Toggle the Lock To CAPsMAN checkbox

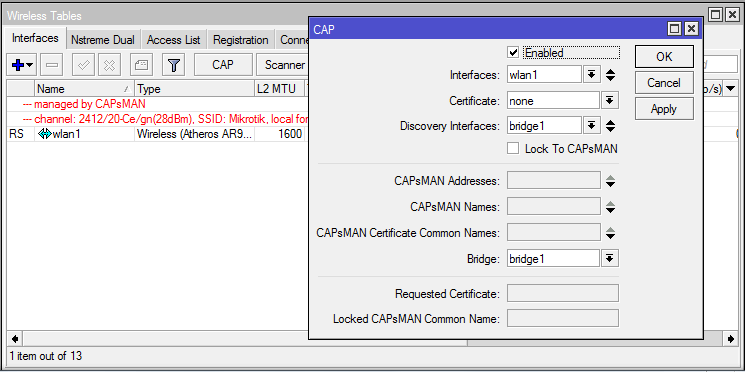(x=513, y=149)
